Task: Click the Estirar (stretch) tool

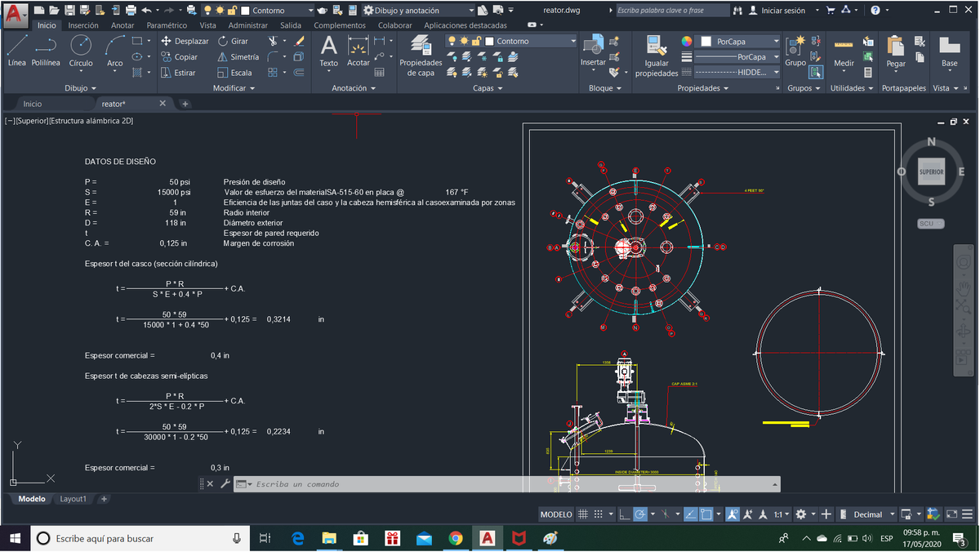Action: [x=179, y=73]
